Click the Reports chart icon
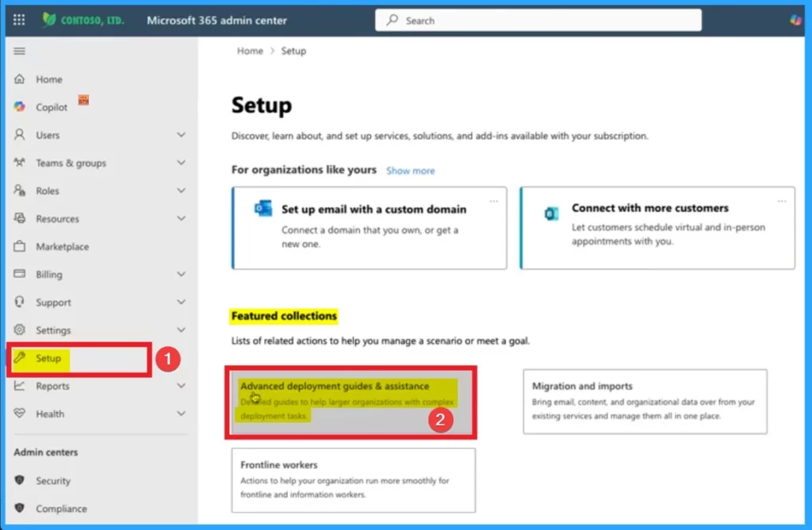 tap(19, 386)
